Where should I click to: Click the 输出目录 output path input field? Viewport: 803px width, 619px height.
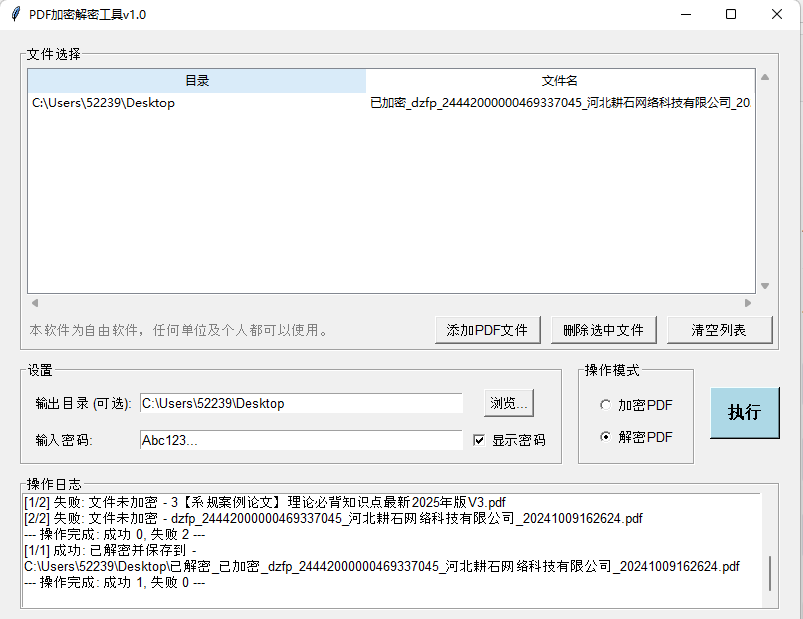pos(300,403)
